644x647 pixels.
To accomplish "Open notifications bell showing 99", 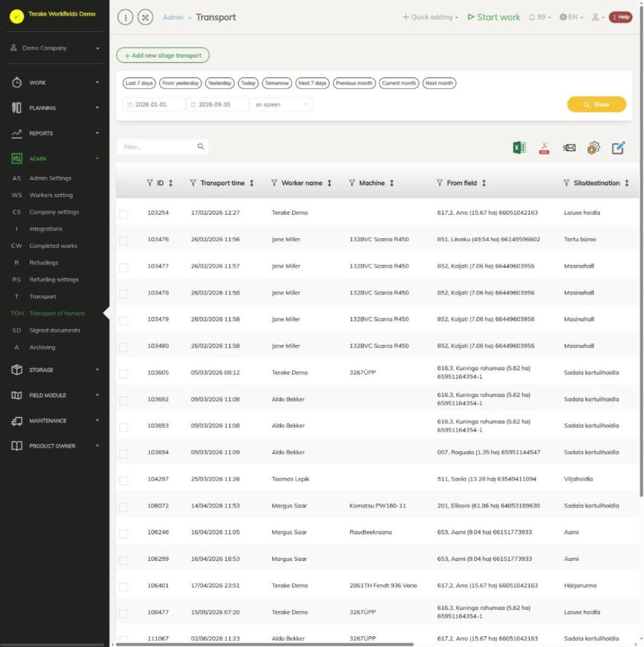I will tap(540, 17).
